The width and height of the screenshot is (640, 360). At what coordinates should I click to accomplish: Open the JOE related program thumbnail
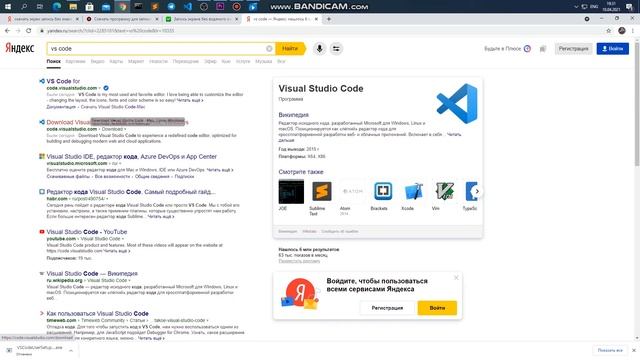pyautogui.click(x=291, y=191)
